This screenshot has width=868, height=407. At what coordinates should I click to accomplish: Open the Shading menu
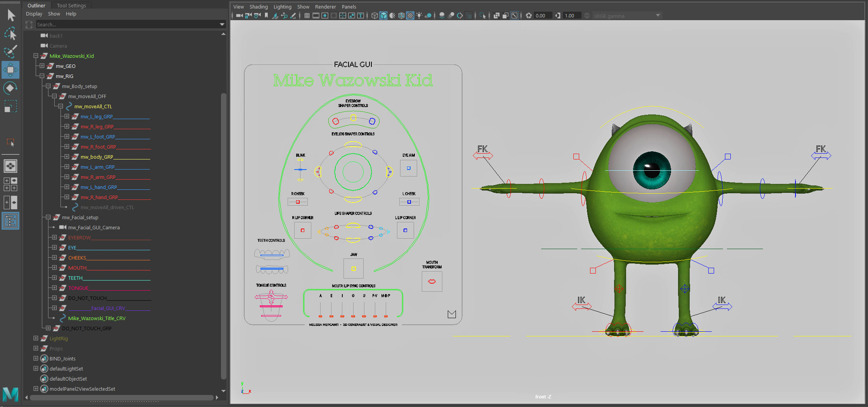pos(258,7)
